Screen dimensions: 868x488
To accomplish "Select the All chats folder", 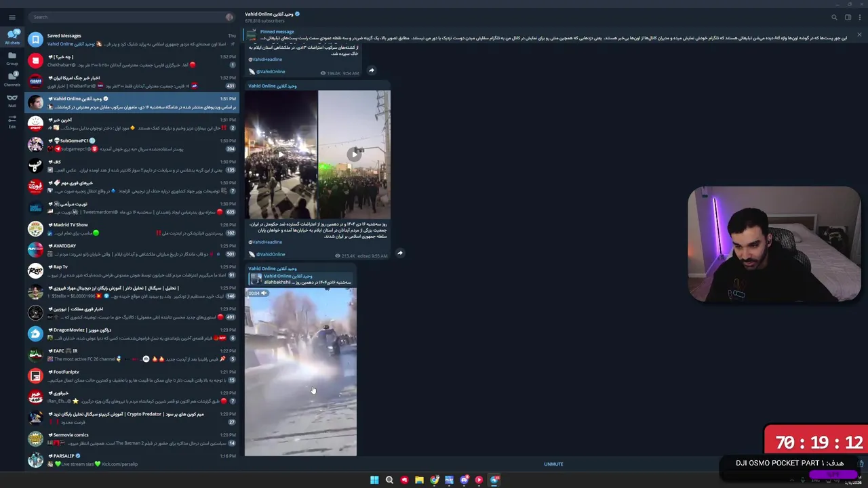I will 12,37.
